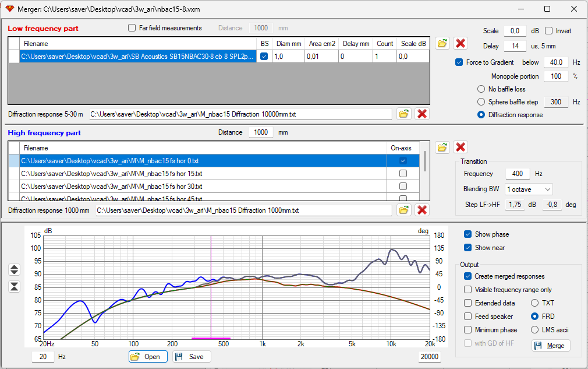Uncheck Force to Gradient

tap(459, 62)
